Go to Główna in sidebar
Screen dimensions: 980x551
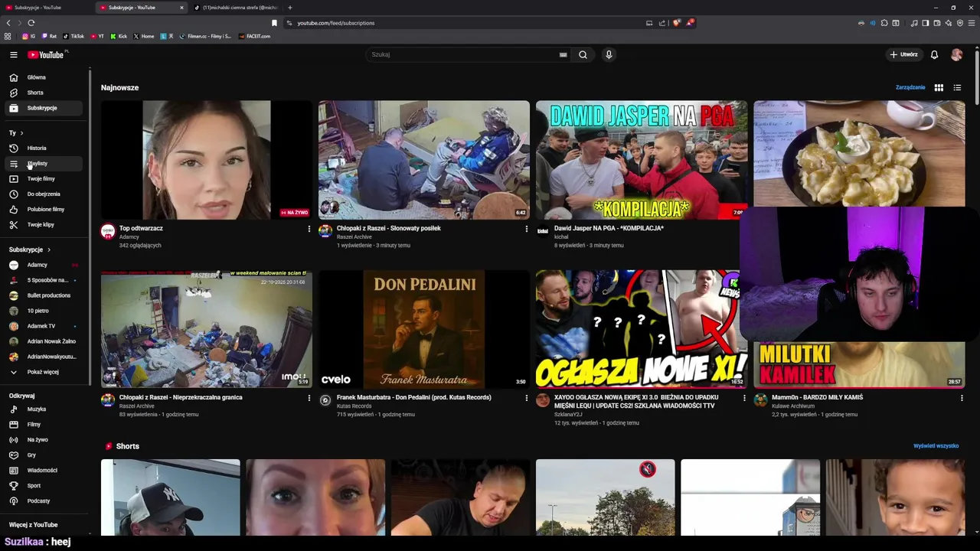click(x=42, y=77)
